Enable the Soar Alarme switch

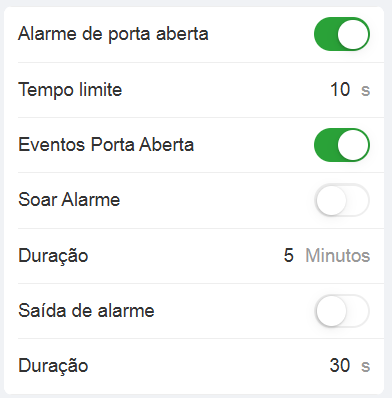342,200
